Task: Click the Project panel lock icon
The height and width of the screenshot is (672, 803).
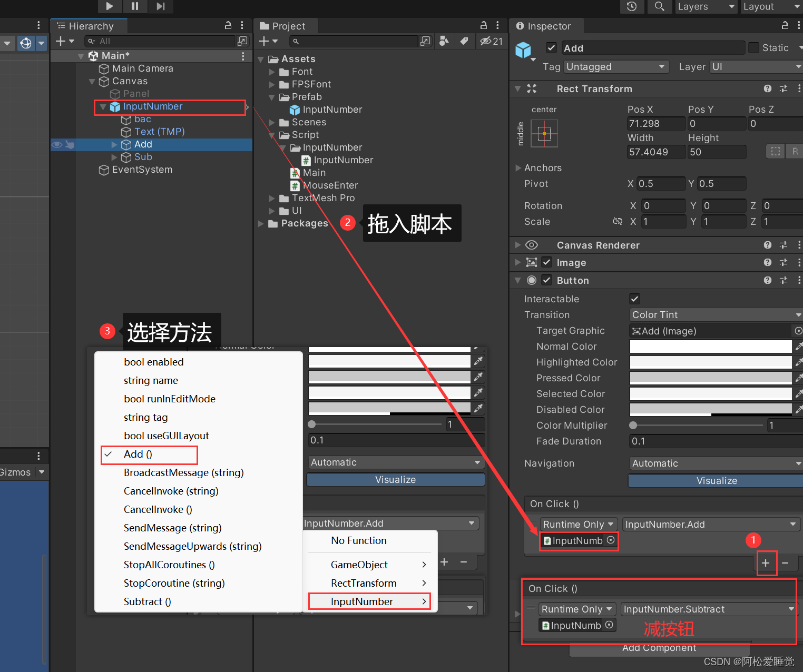Action: click(484, 25)
